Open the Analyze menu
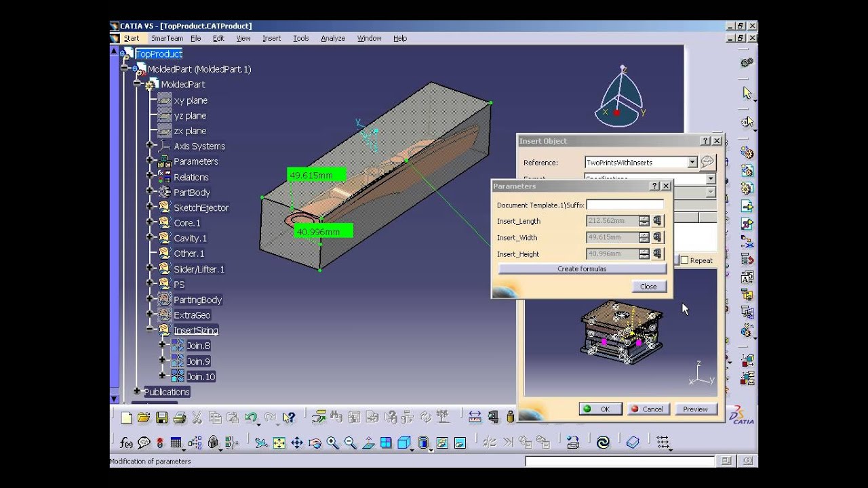The height and width of the screenshot is (488, 868). 333,39
